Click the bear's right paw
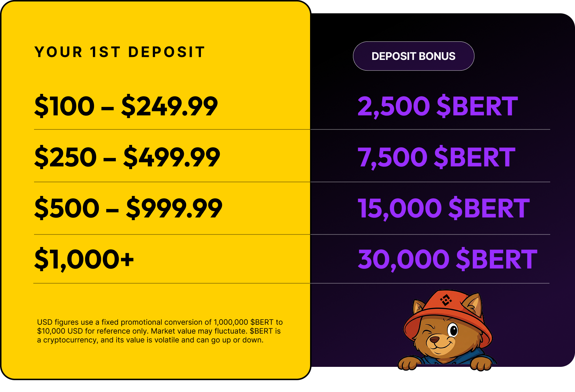Screen dimensions: 575x392 click(x=481, y=364)
